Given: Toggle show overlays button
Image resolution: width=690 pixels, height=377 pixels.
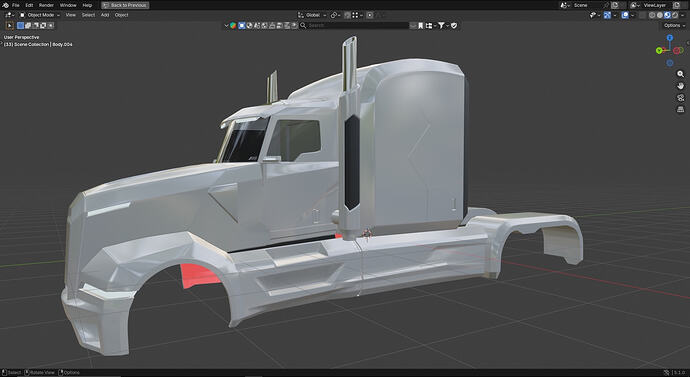Looking at the screenshot, I should pyautogui.click(x=625, y=15).
